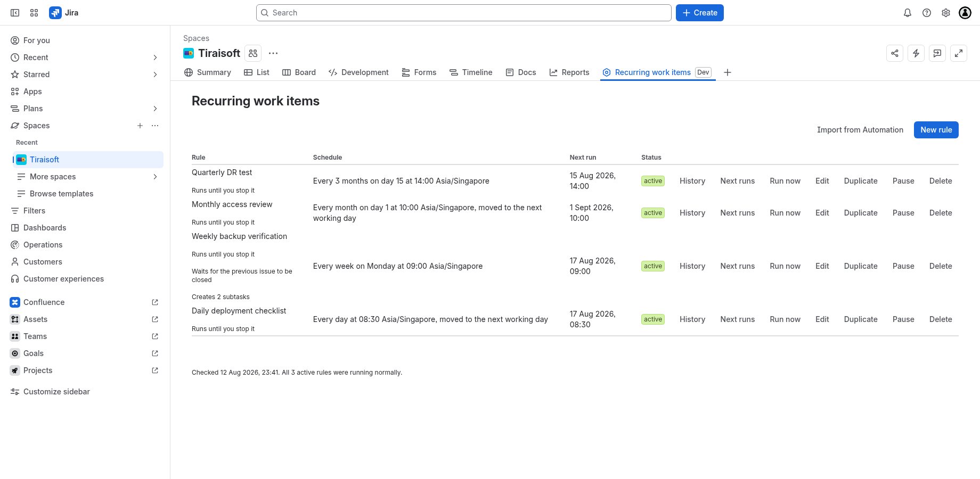This screenshot has width=980, height=479.
Task: Switch to the Board tab
Action: click(299, 72)
